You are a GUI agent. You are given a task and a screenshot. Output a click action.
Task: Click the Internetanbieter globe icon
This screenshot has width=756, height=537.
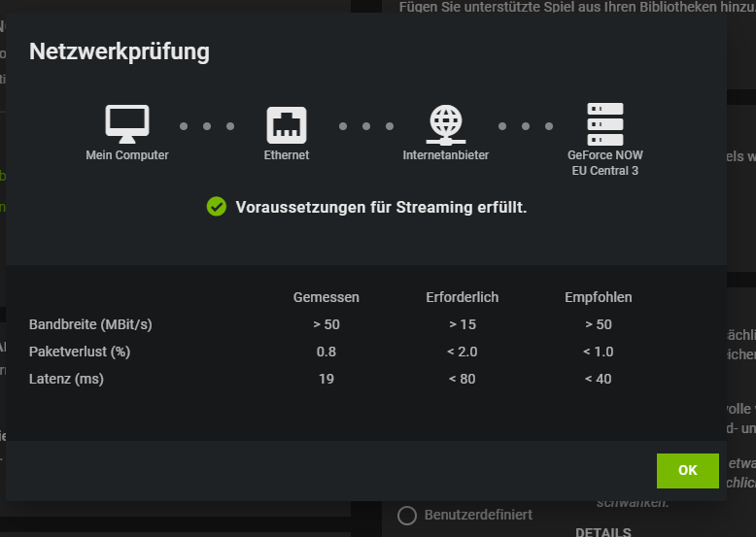[446, 124]
